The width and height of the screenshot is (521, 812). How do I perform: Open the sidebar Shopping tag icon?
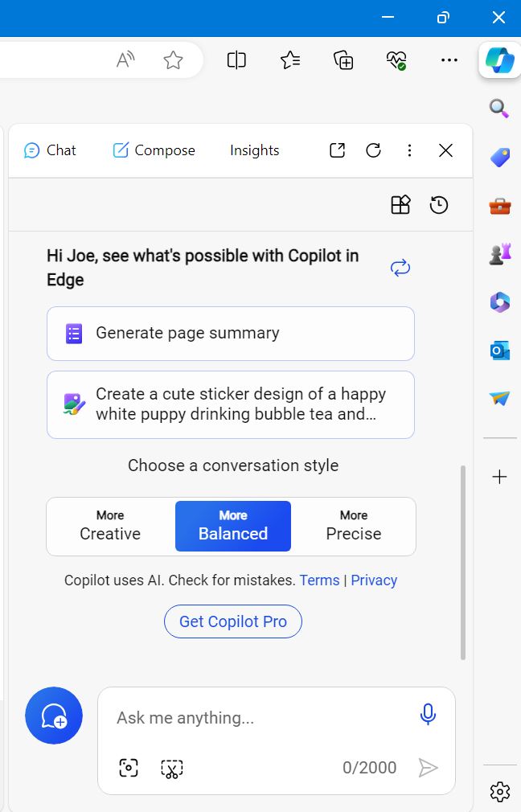tap(500, 158)
